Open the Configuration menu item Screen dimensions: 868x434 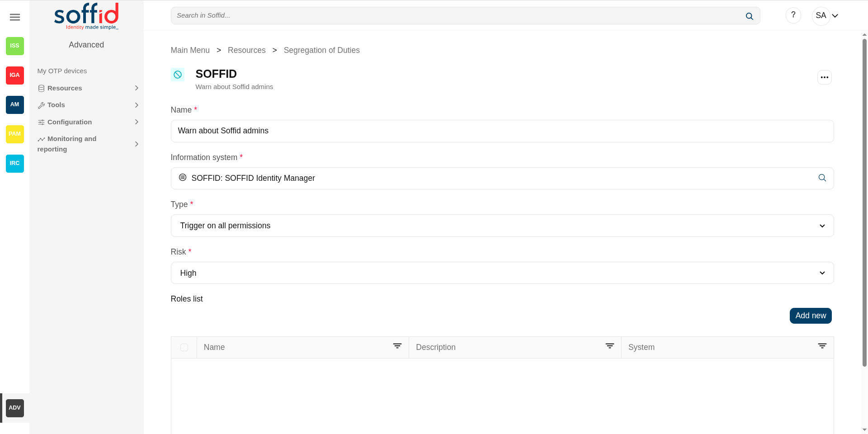point(70,122)
